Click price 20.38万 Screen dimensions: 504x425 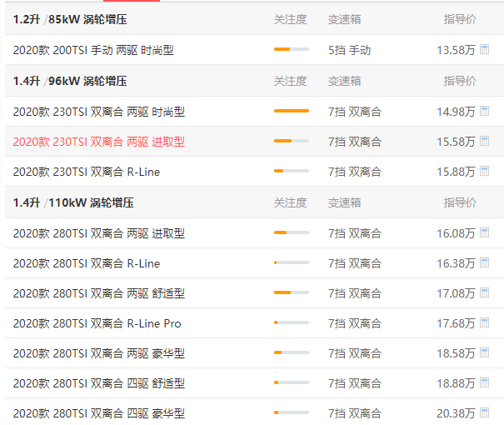456,413
